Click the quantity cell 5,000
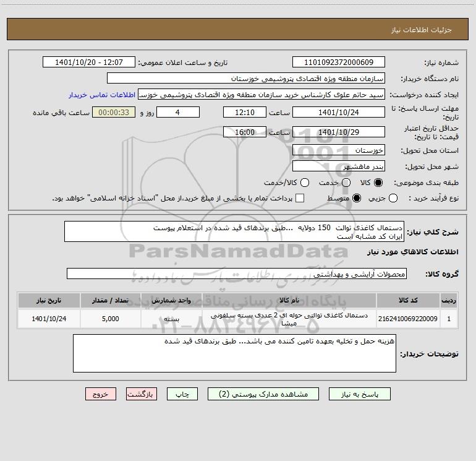476x461 pixels. coord(111,319)
